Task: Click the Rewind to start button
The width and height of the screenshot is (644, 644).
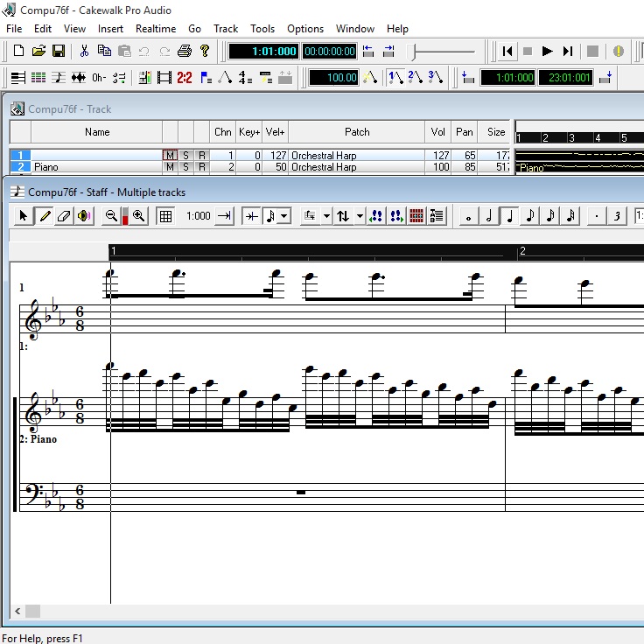Action: pos(507,51)
